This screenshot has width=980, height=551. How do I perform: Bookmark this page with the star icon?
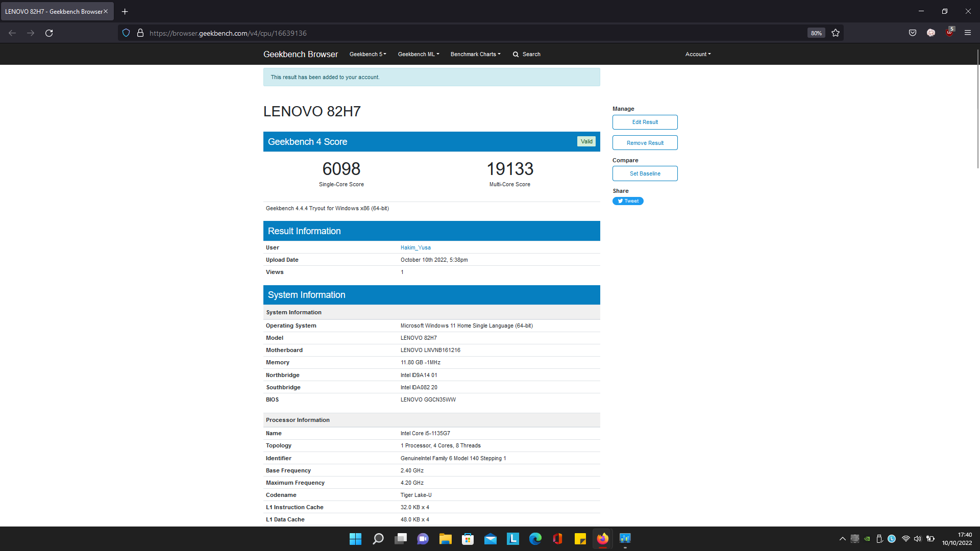click(836, 33)
